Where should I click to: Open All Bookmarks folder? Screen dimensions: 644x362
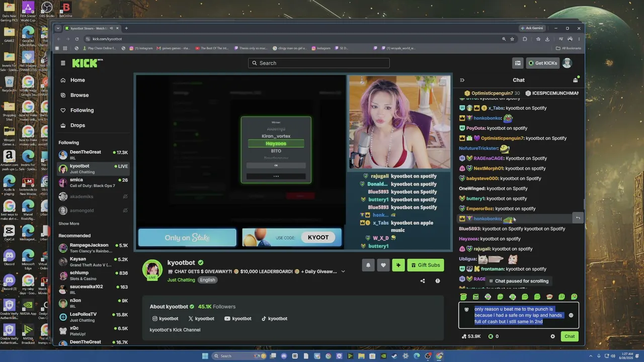pyautogui.click(x=569, y=48)
